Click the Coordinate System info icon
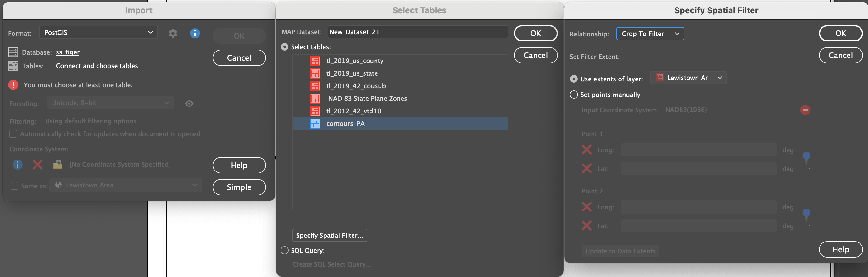The height and width of the screenshot is (277, 868). (18, 165)
